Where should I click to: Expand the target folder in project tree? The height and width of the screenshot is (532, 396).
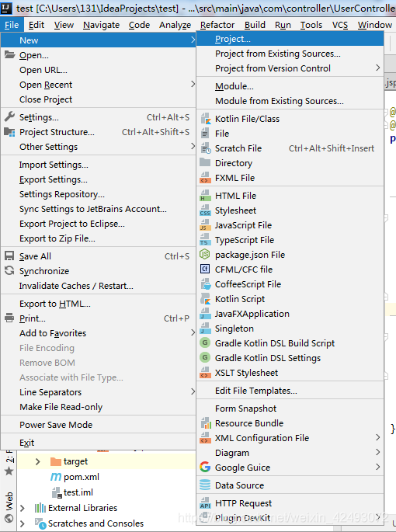pyautogui.click(x=38, y=461)
